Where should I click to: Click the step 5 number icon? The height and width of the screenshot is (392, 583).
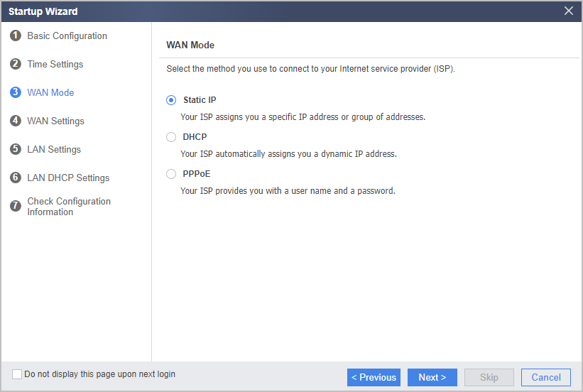[15, 149]
